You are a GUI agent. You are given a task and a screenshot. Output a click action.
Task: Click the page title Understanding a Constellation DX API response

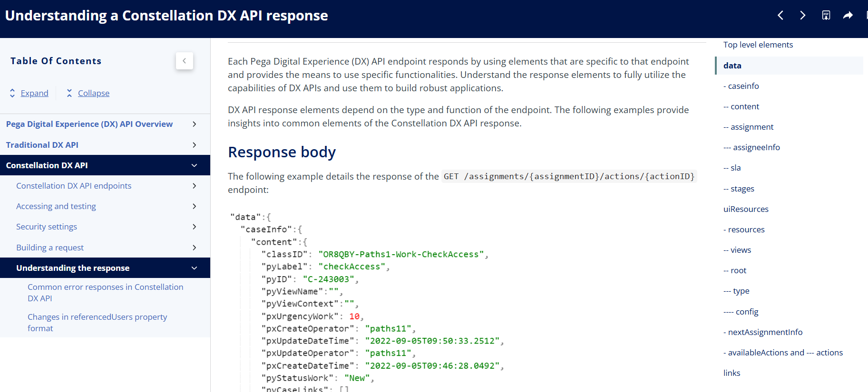(x=166, y=15)
